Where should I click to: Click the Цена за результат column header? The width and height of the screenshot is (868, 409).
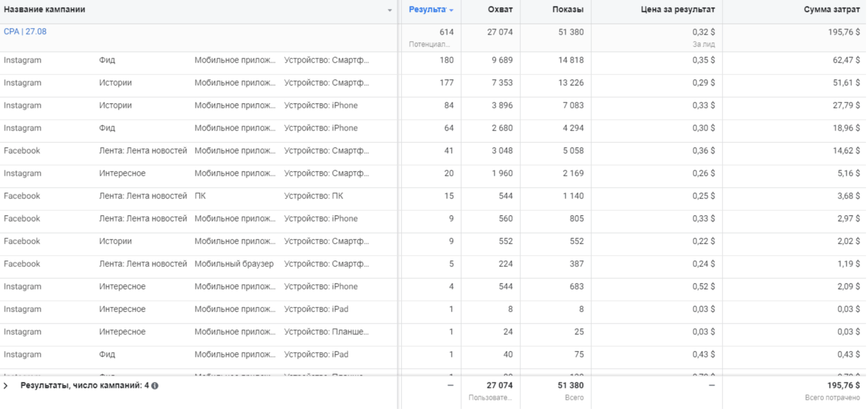pyautogui.click(x=678, y=9)
